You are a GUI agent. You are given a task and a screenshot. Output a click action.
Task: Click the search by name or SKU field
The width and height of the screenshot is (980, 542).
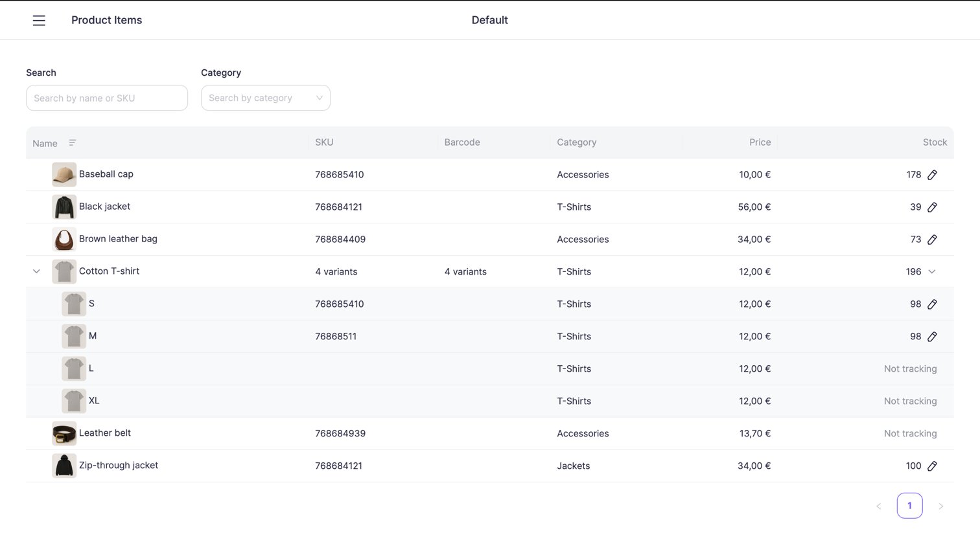coord(107,98)
